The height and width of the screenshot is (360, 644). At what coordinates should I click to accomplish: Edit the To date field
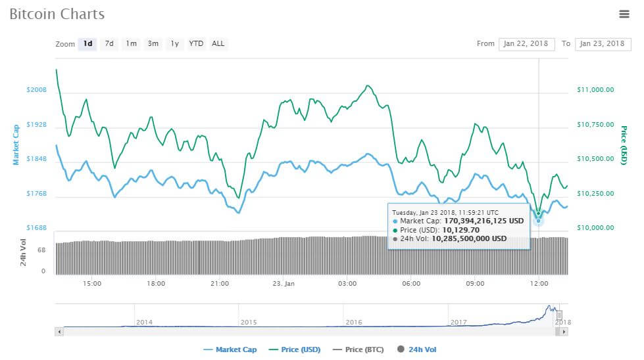[603, 44]
